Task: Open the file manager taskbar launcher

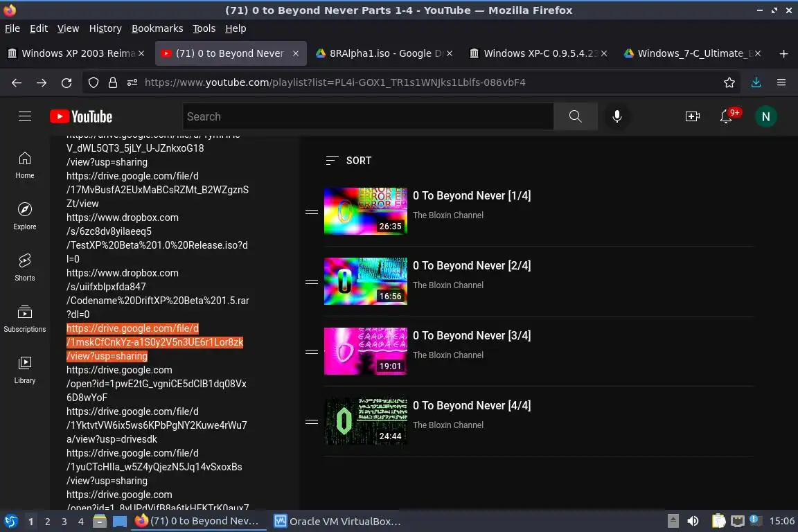Action: 100,521
